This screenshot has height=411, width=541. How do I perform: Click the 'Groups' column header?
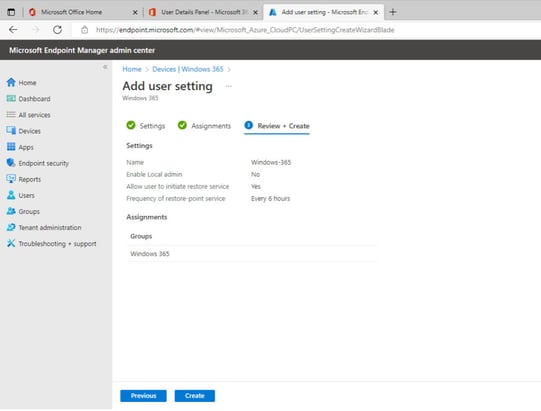[141, 236]
